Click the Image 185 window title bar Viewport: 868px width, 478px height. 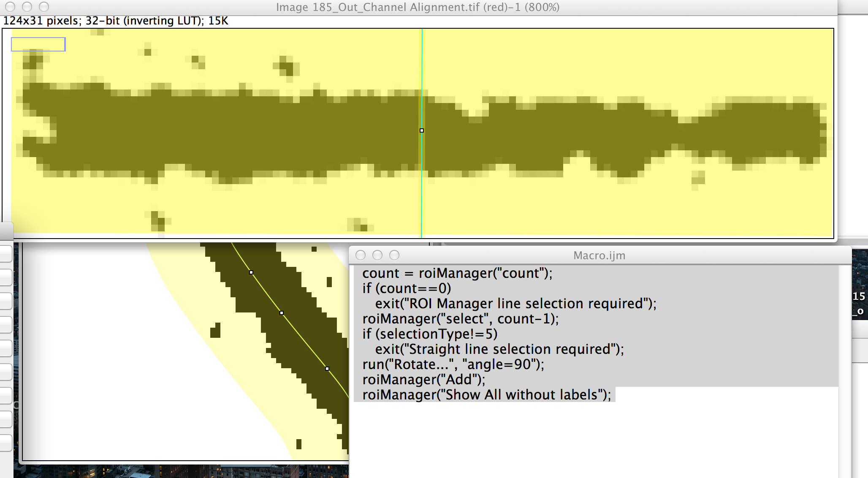click(417, 7)
